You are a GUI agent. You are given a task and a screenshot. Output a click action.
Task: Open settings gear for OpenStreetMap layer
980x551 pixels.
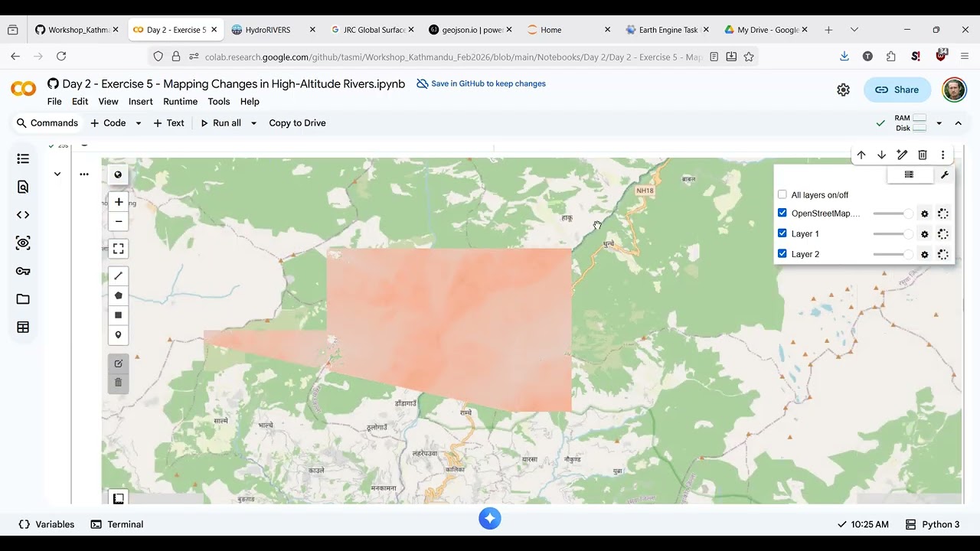924,214
